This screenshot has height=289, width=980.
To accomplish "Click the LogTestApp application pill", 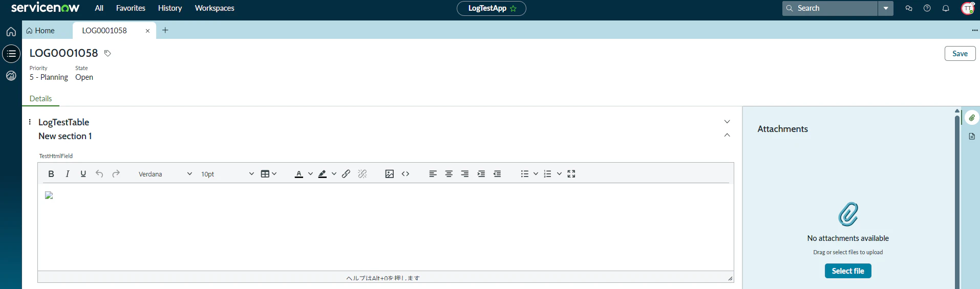I will [x=486, y=8].
